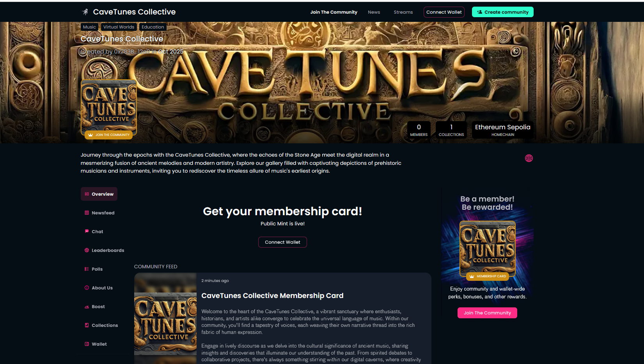Select the Overview sidebar tab

tap(99, 194)
